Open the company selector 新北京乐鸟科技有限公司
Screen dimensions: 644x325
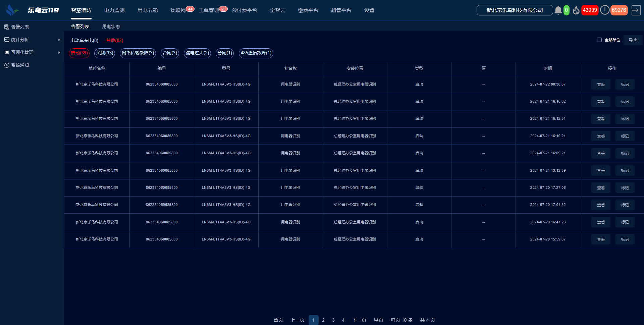(515, 10)
